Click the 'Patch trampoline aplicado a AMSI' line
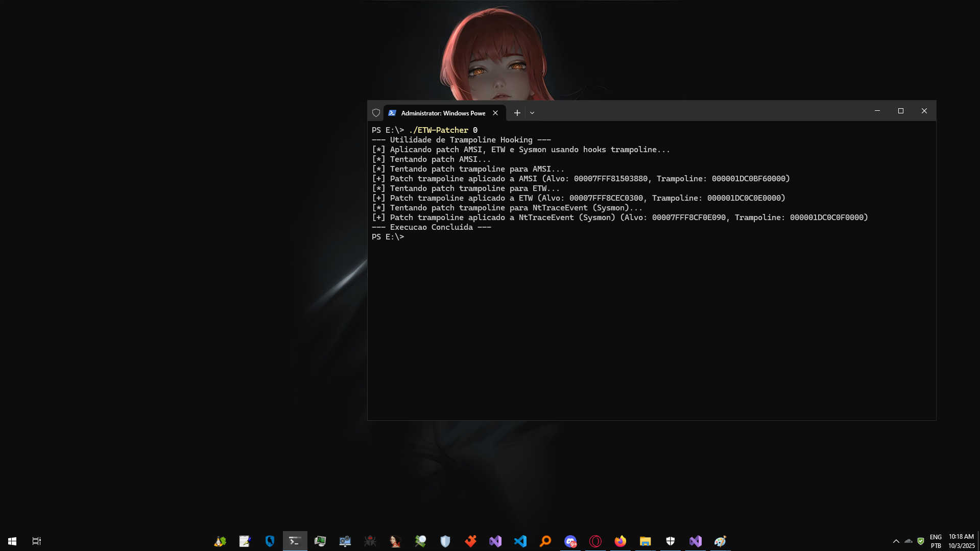The image size is (980, 551). click(x=581, y=179)
